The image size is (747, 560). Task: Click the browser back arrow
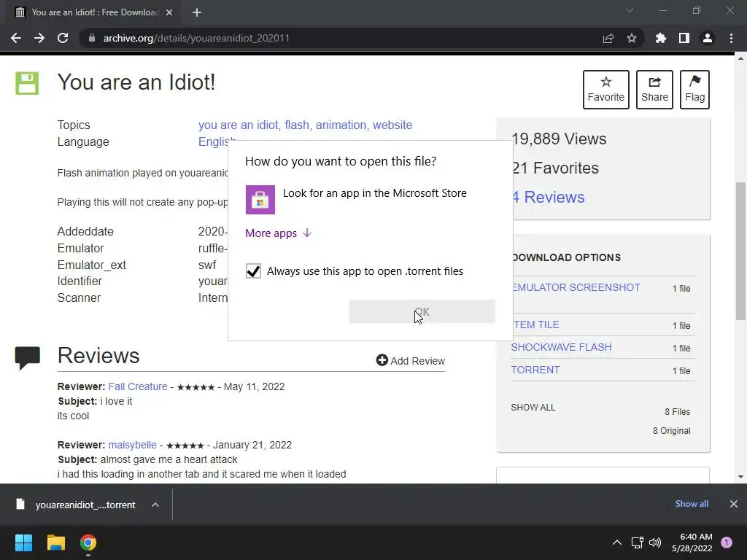click(x=16, y=38)
